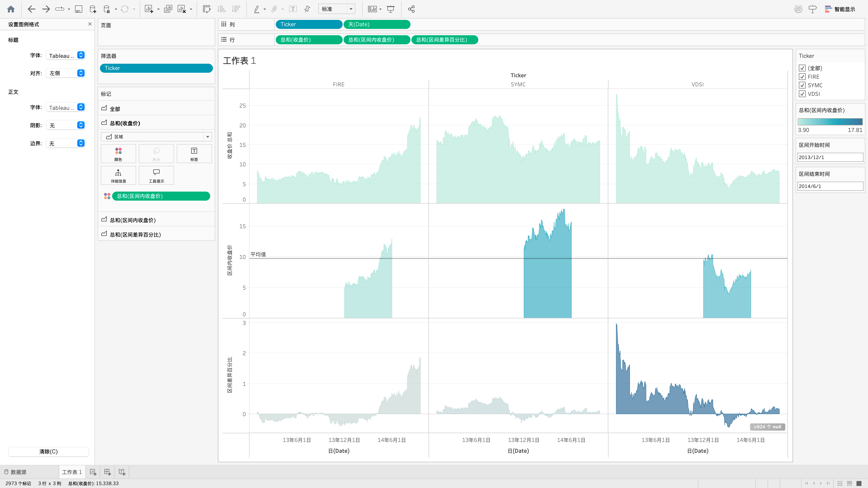The height and width of the screenshot is (488, 868).
Task: Click the presentation mode icon
Action: 391,9
